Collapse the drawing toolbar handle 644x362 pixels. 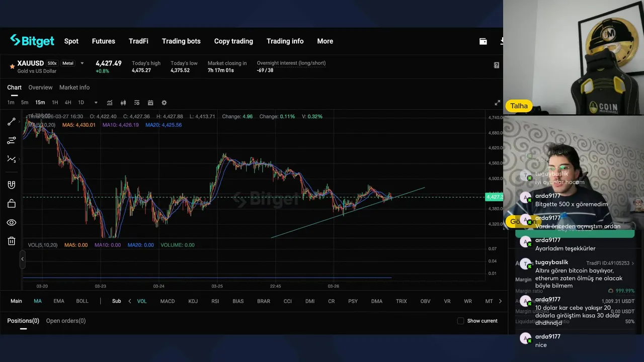coord(22,259)
